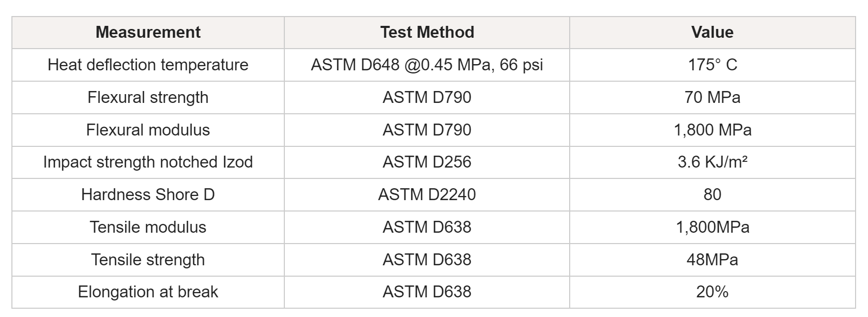Select the Heat deflection temperature cell
Screen dimensions: 868x317
[x=148, y=65]
